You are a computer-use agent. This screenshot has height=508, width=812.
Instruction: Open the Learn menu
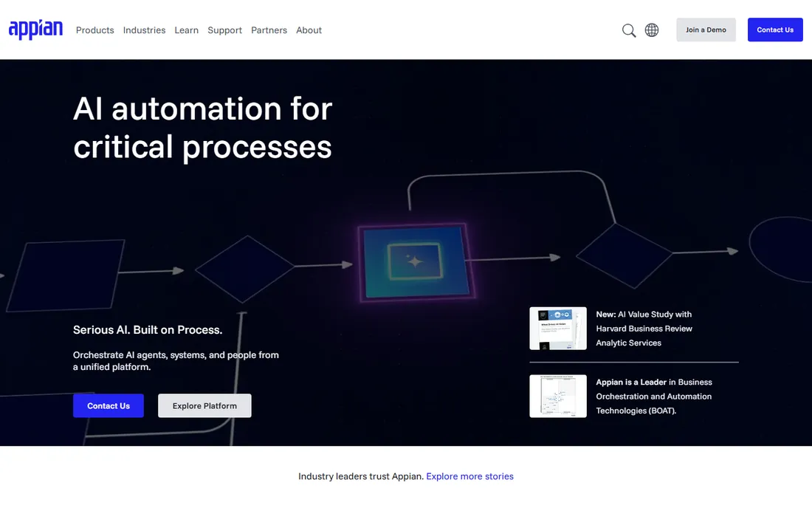point(187,30)
